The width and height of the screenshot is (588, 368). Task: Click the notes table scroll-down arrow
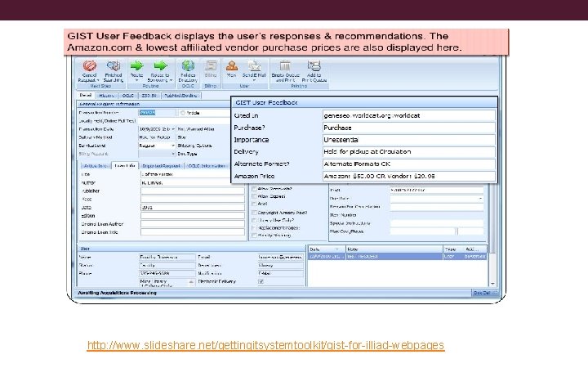[492, 284]
